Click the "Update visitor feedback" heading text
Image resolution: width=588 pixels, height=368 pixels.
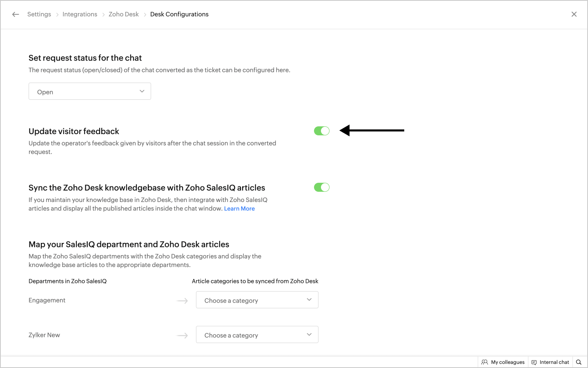(x=74, y=131)
